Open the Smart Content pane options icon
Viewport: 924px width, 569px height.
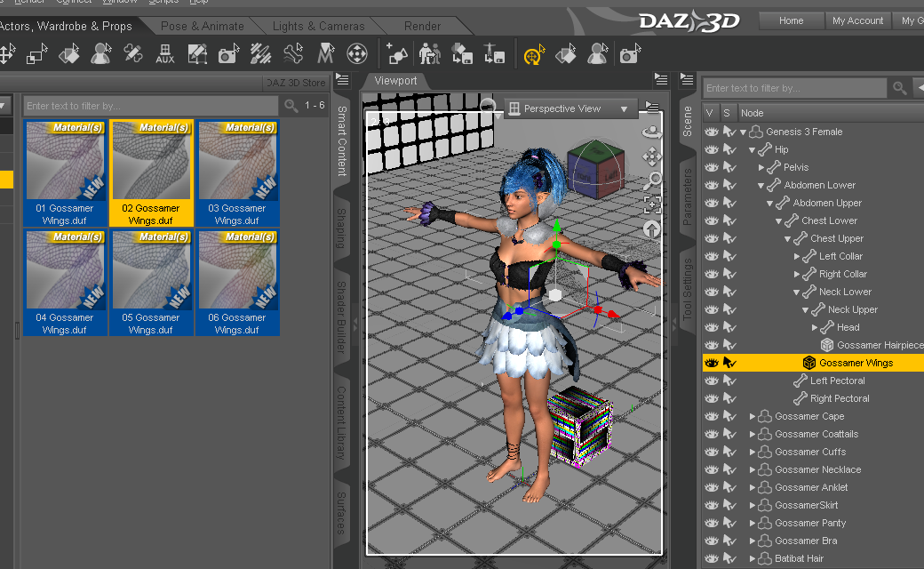pyautogui.click(x=342, y=80)
